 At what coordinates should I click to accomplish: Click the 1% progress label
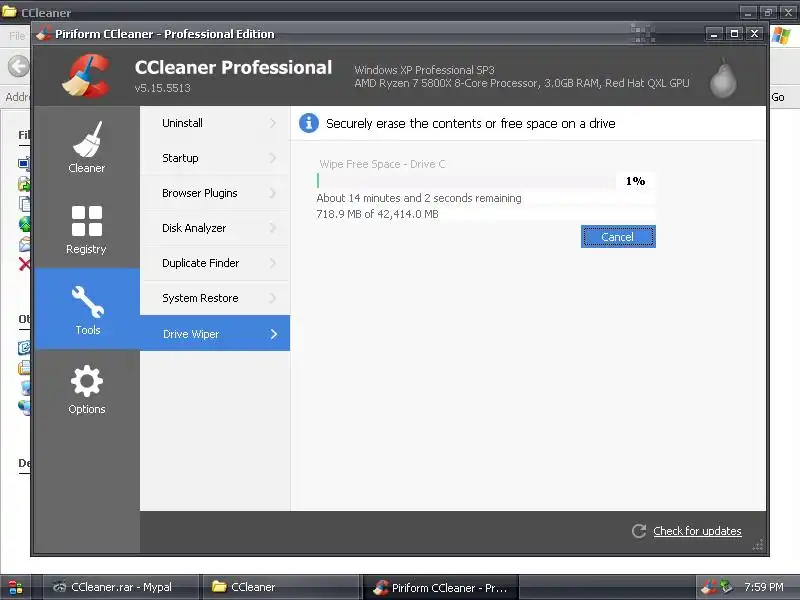tap(635, 181)
